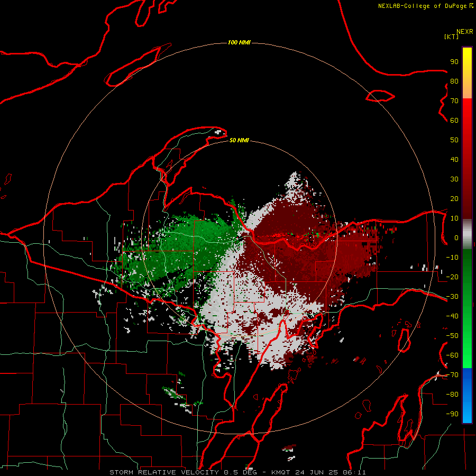Viewport: 476px width, 476px height.
Task: Select the positive 90 knot scale label
Action: 454,62
